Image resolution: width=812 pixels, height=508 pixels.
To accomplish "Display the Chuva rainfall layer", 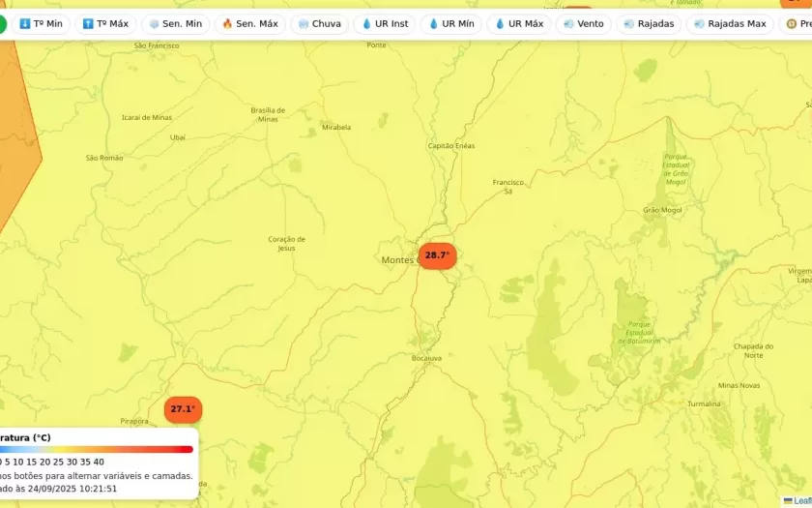I will (x=319, y=23).
